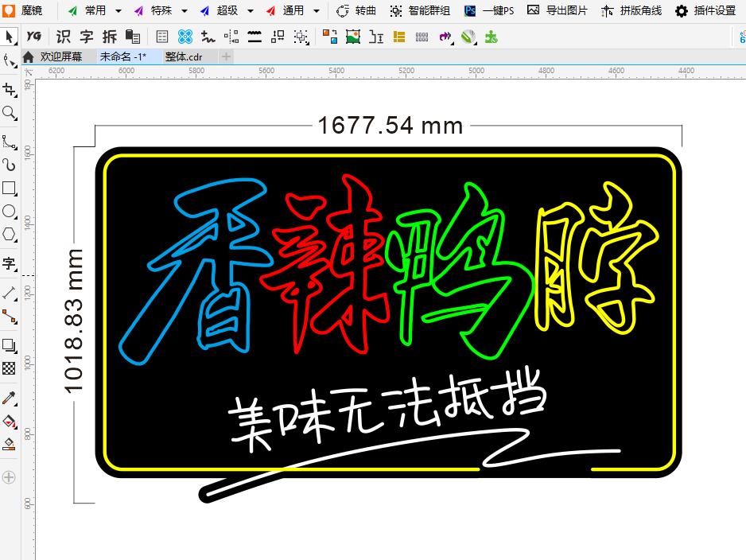Click the gray dotted grid icon
This screenshot has width=746, height=560.
[422, 37]
